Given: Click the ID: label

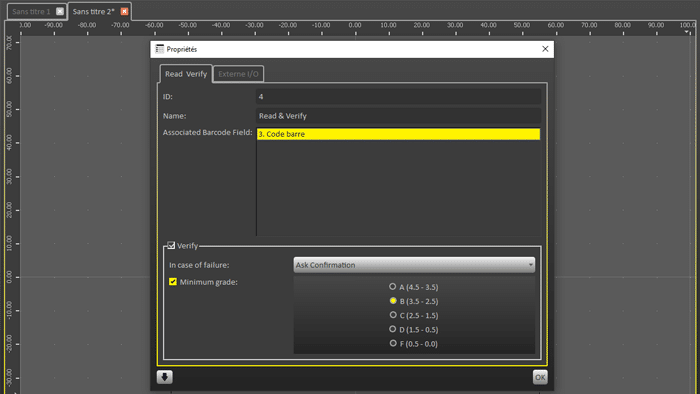Looking at the screenshot, I should coord(167,97).
